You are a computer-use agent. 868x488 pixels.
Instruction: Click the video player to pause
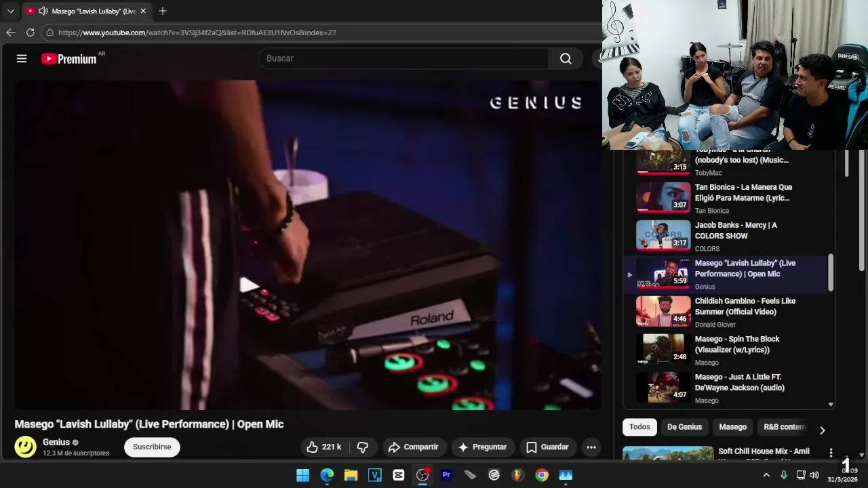coord(307,245)
